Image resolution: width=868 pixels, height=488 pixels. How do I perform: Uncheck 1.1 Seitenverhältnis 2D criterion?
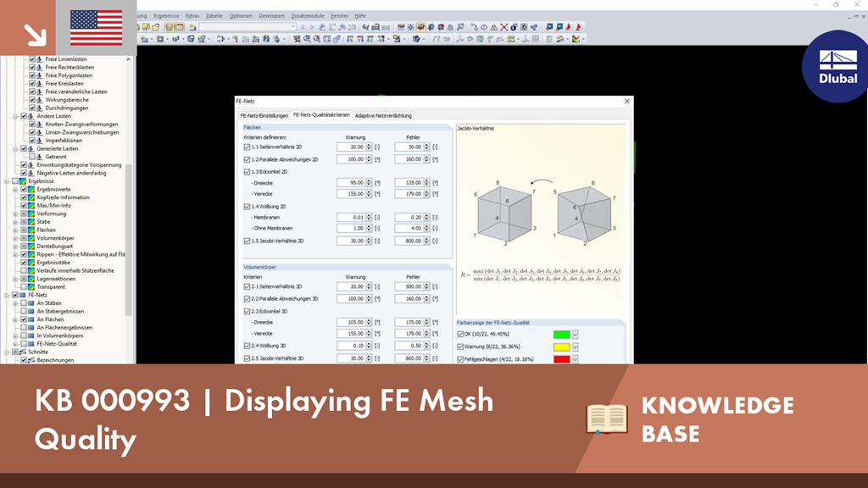click(x=247, y=147)
